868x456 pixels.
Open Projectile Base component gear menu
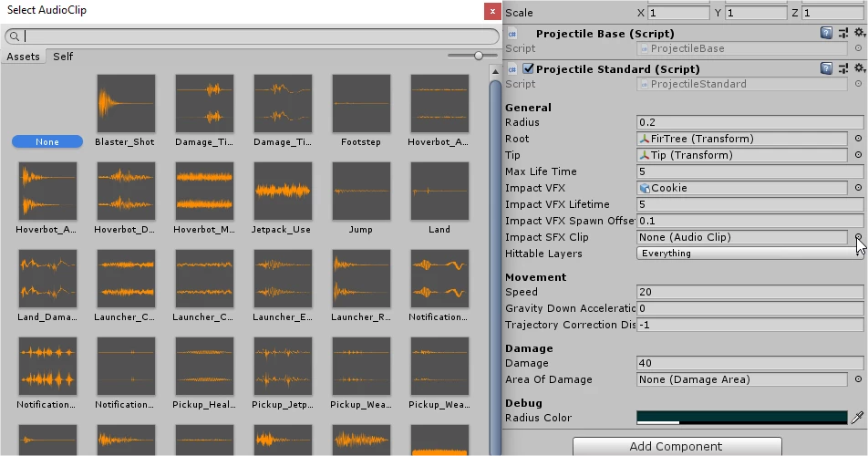[x=859, y=33]
